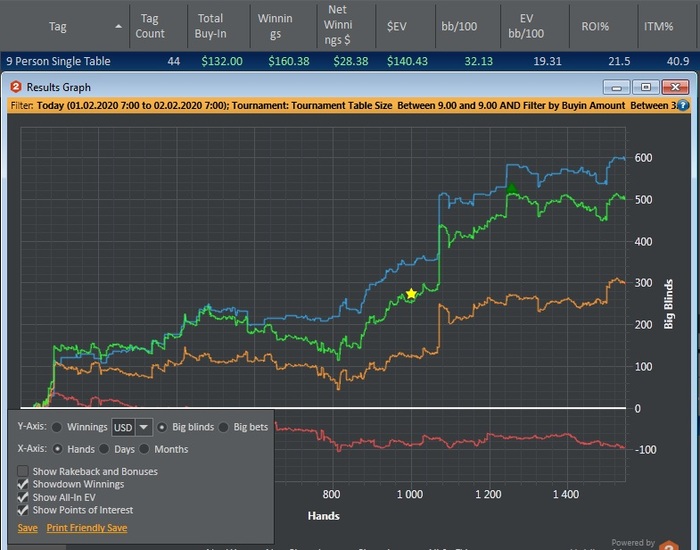700x550 pixels.
Task: Toggle Show Points of Interest checkbox
Action: point(23,510)
